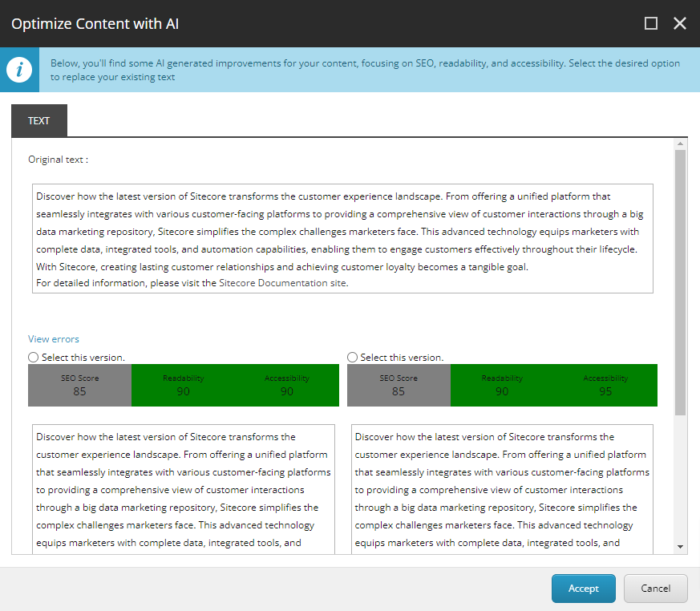Click the right version's Accessibility 95 tile
700x611 pixels.
[606, 385]
